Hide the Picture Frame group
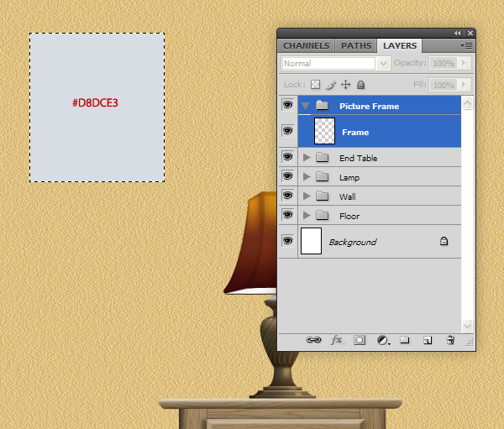 coord(287,106)
